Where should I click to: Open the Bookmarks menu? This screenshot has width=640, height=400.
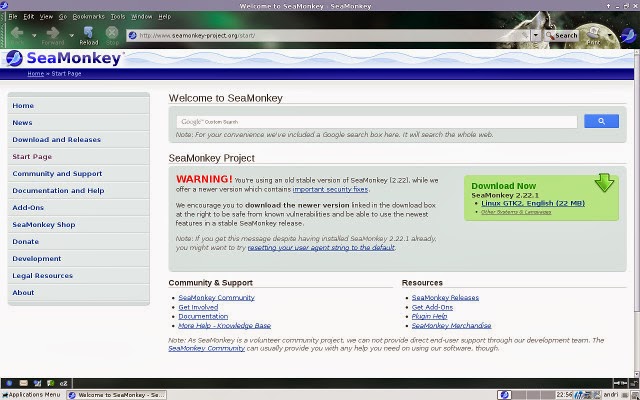click(x=89, y=17)
